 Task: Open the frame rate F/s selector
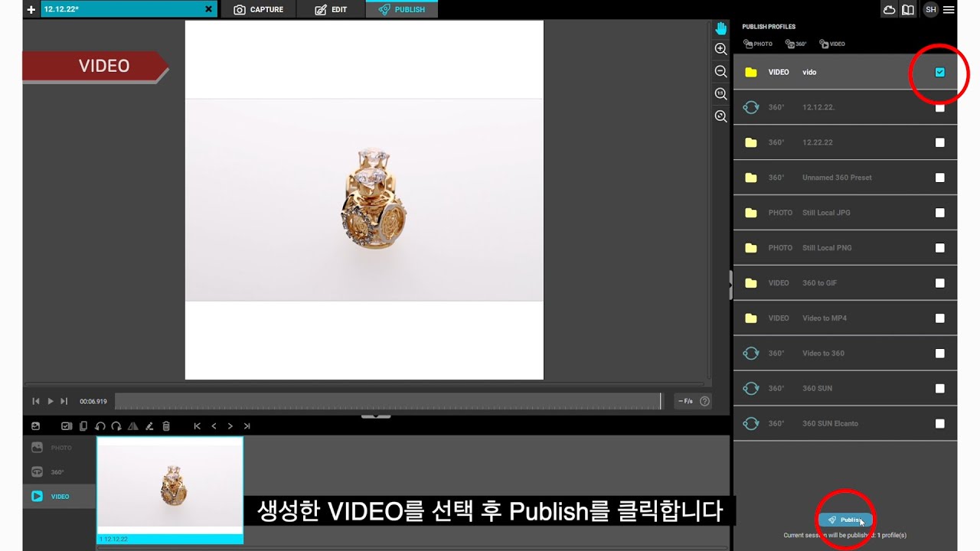685,401
